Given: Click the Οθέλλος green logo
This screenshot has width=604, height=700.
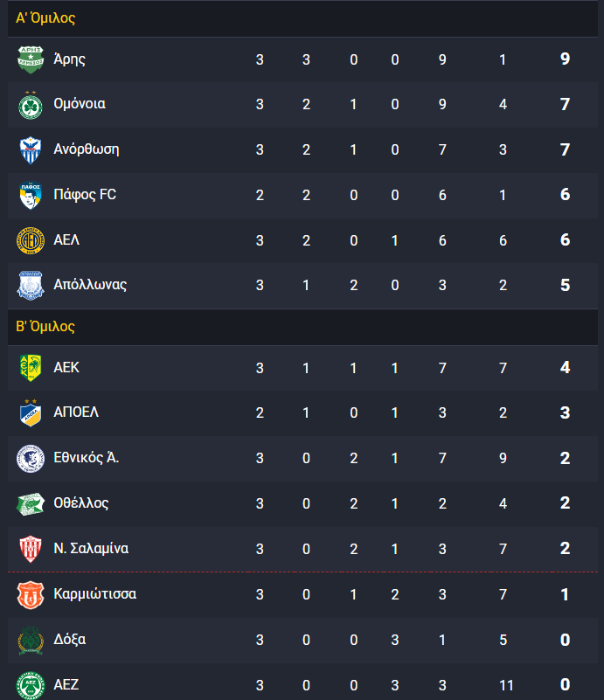Looking at the screenshot, I should pyautogui.click(x=31, y=504).
